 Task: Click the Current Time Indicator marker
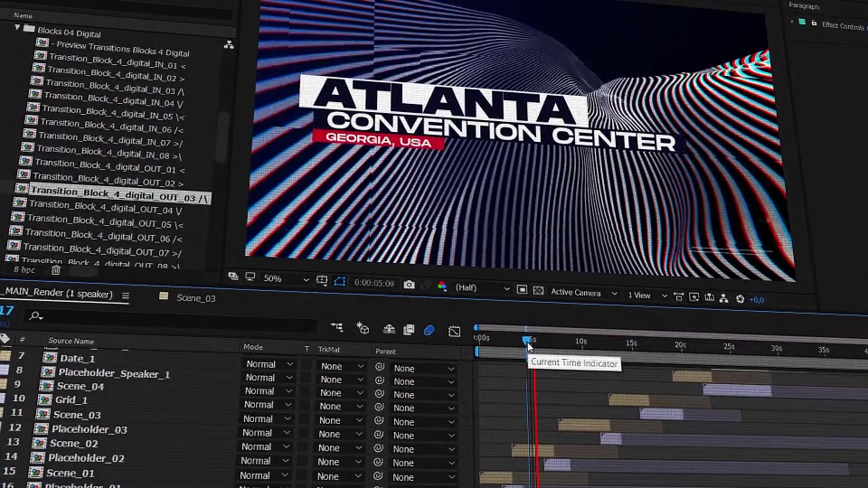tap(526, 341)
